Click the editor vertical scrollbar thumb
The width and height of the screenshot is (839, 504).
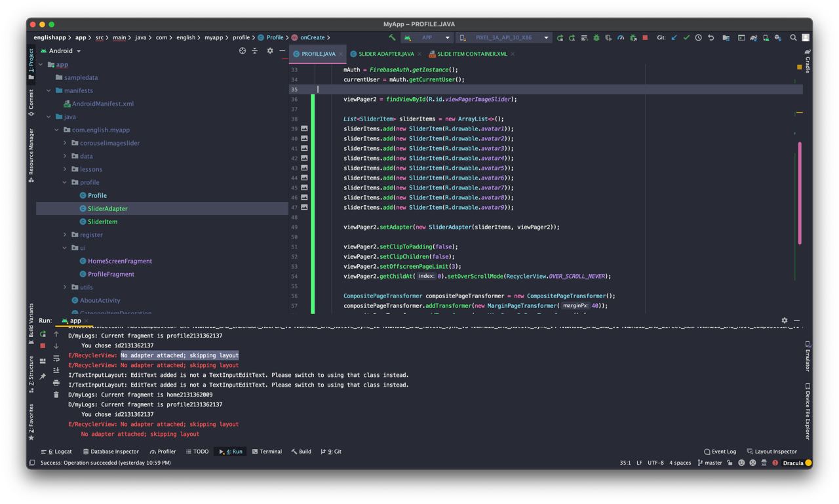tap(800, 193)
